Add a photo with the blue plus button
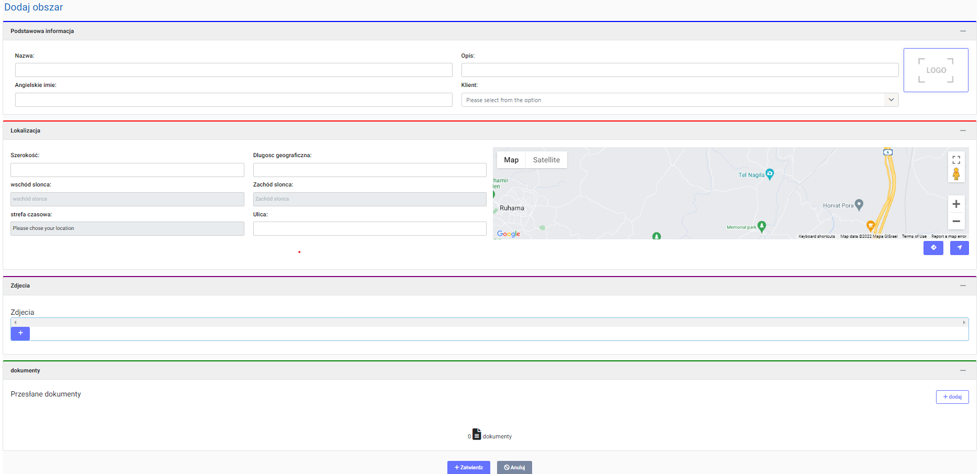The width and height of the screenshot is (980, 474). point(20,333)
